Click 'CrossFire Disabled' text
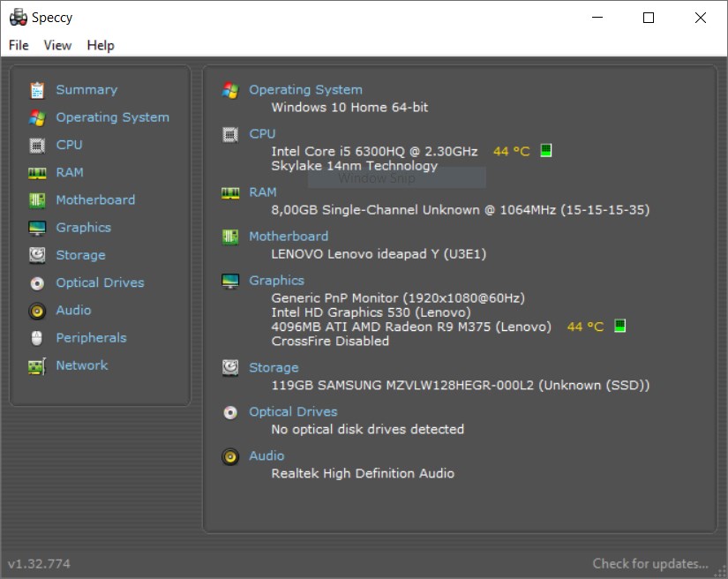 330,342
